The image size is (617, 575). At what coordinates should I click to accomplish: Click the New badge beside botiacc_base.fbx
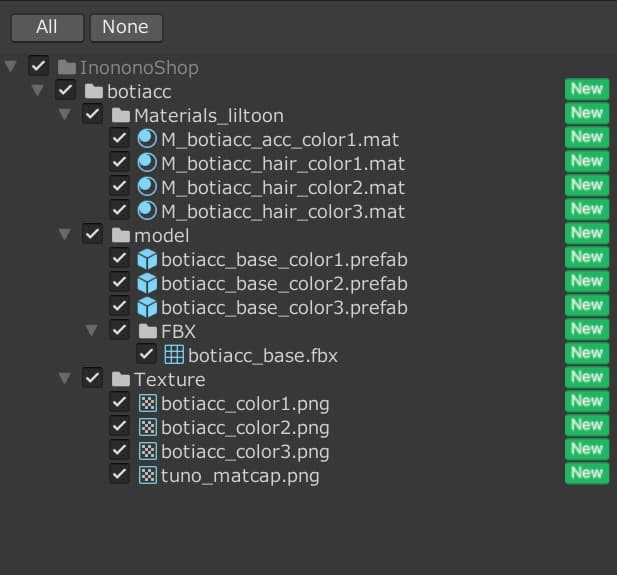pos(586,353)
